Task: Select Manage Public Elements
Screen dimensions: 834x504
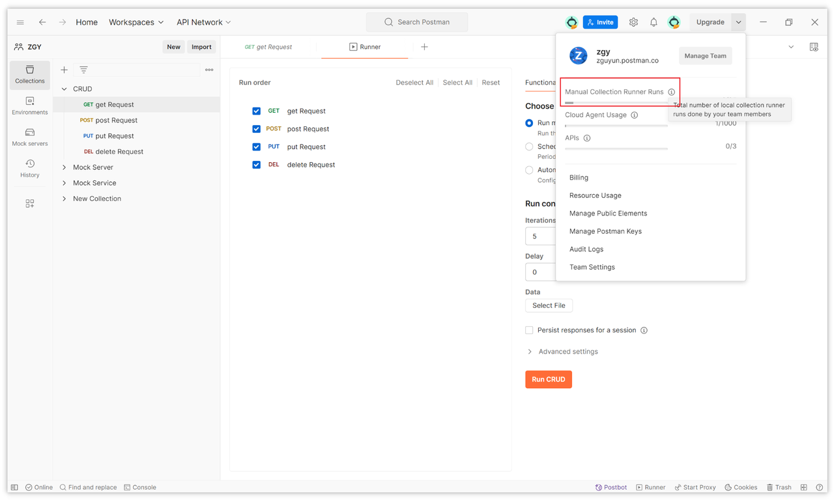Action: 608,214
